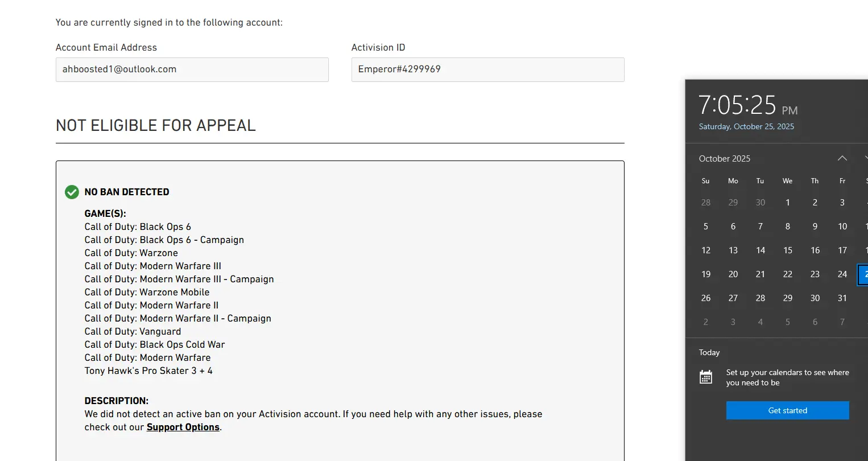Select October 26 in the calendar
Image resolution: width=868 pixels, height=461 pixels.
point(705,298)
